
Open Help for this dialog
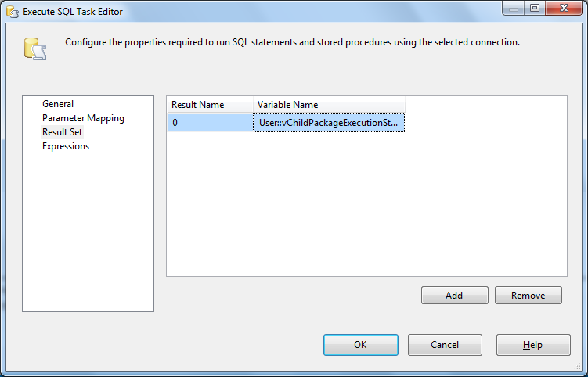[x=533, y=345]
